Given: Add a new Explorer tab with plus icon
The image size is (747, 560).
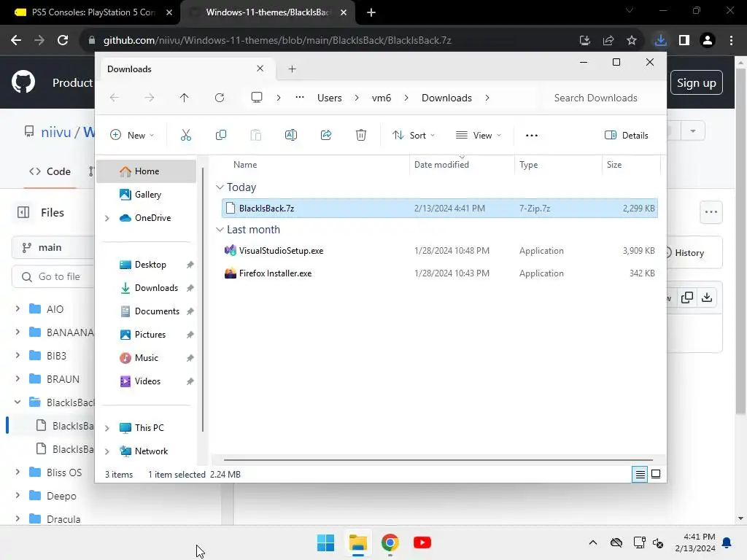Looking at the screenshot, I should pos(292,69).
